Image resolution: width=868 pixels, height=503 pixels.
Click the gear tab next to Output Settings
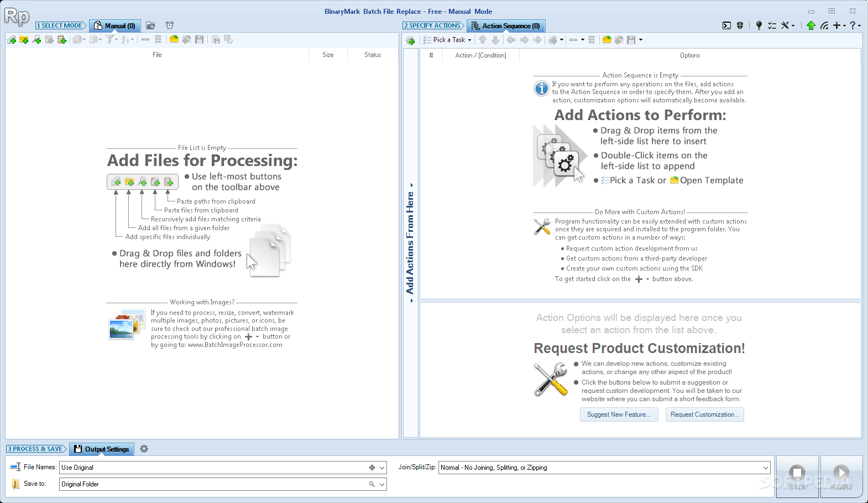pyautogui.click(x=144, y=449)
